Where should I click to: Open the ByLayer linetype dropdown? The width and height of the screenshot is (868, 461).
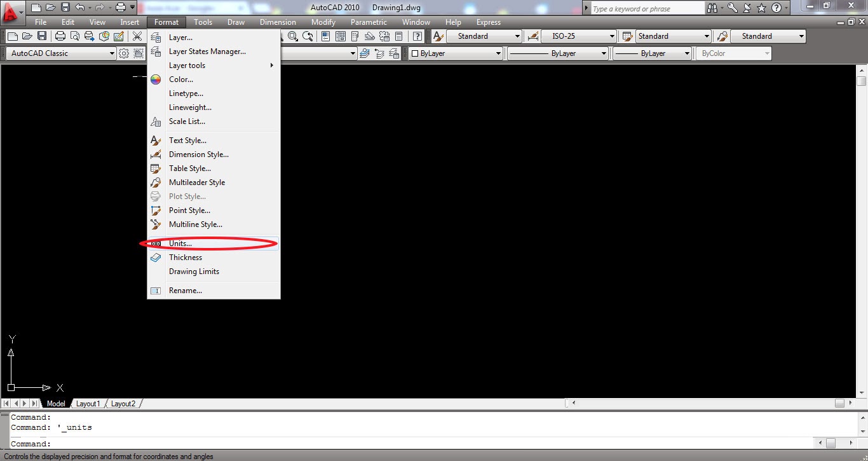(558, 53)
